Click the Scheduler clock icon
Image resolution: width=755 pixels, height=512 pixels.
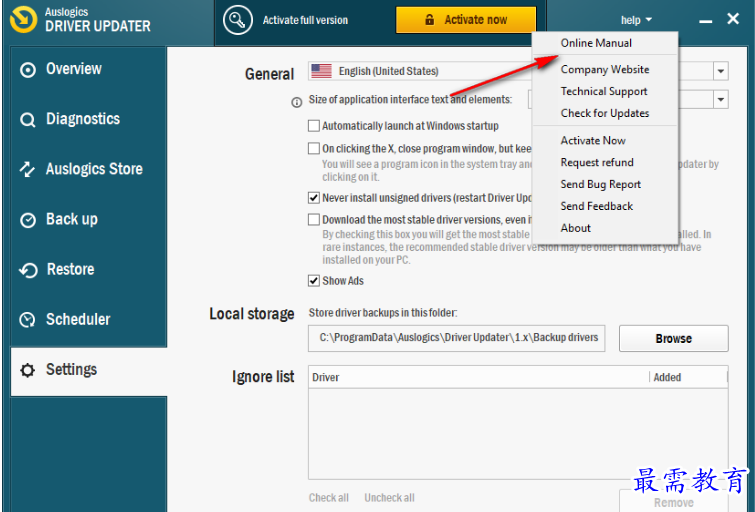27,320
